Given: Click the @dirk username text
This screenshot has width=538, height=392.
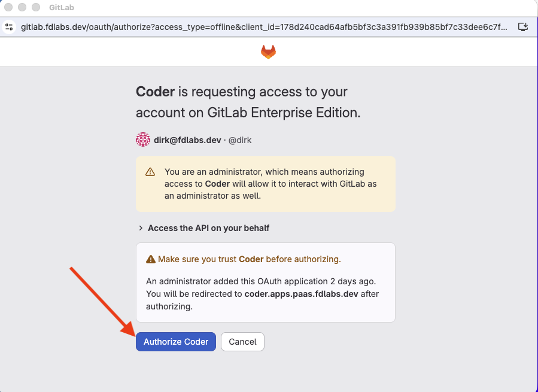Looking at the screenshot, I should click(x=240, y=140).
